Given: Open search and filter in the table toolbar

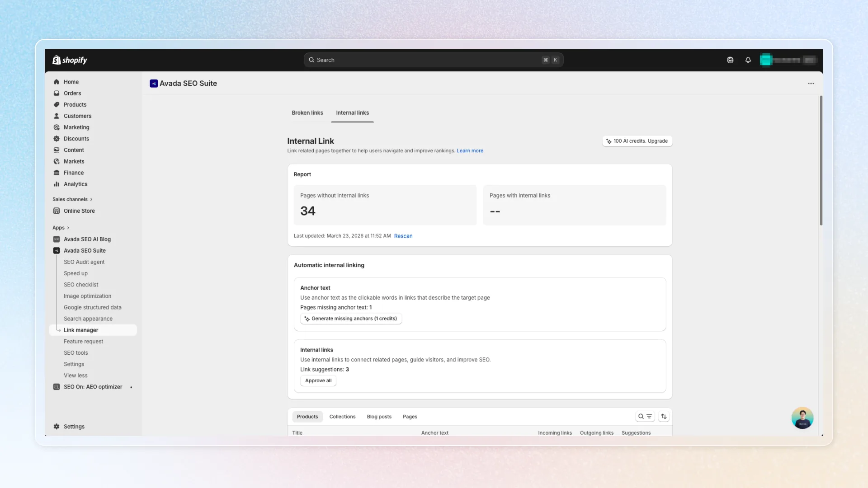Looking at the screenshot, I should click(x=645, y=417).
